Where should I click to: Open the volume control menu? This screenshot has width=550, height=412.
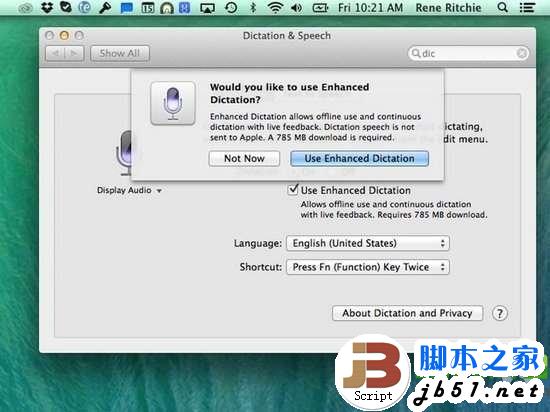[x=296, y=8]
